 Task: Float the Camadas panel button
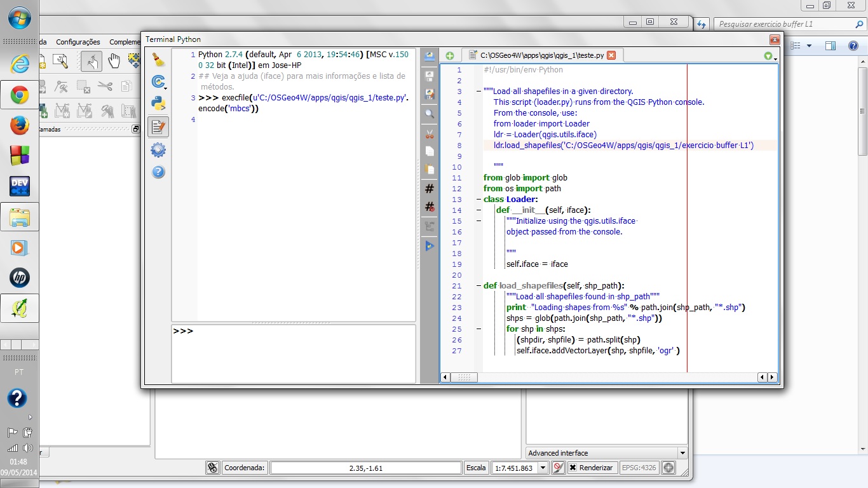(x=135, y=129)
